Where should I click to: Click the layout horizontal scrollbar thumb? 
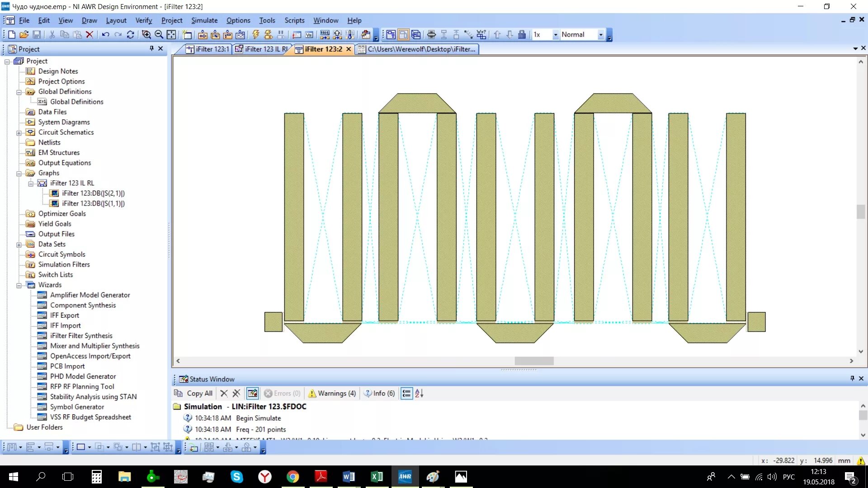click(x=534, y=361)
